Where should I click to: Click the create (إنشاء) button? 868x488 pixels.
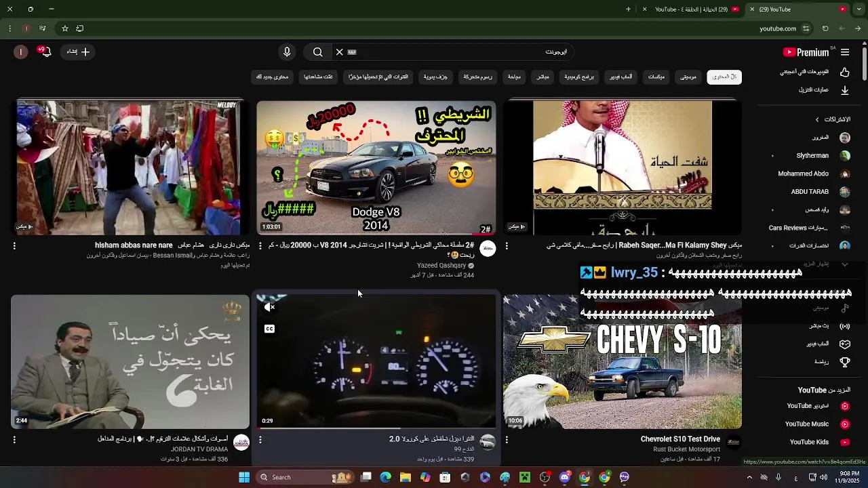[x=79, y=52]
